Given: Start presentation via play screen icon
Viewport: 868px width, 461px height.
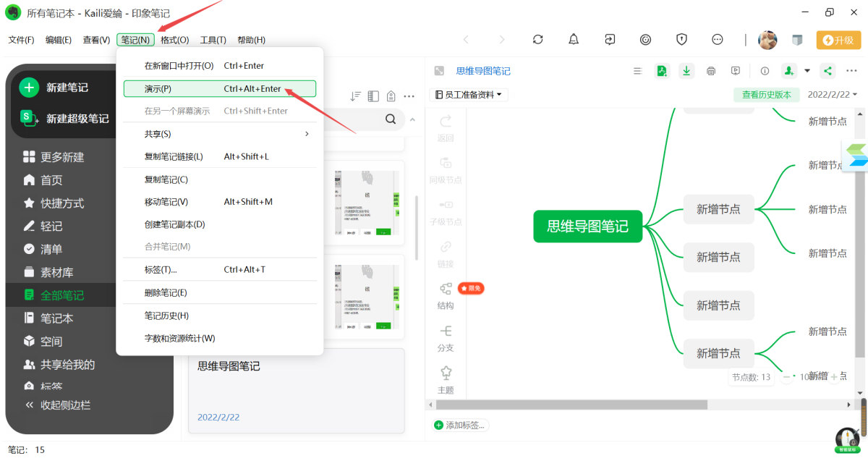Looking at the screenshot, I should (x=736, y=71).
